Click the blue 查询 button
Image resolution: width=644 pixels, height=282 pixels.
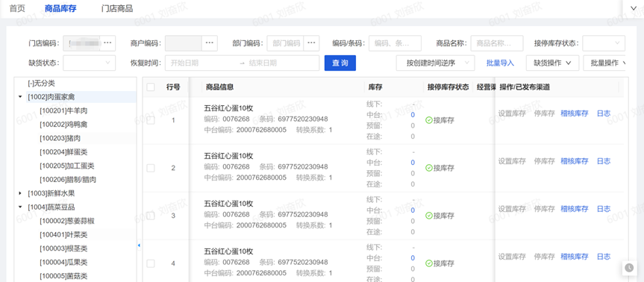[x=340, y=63]
